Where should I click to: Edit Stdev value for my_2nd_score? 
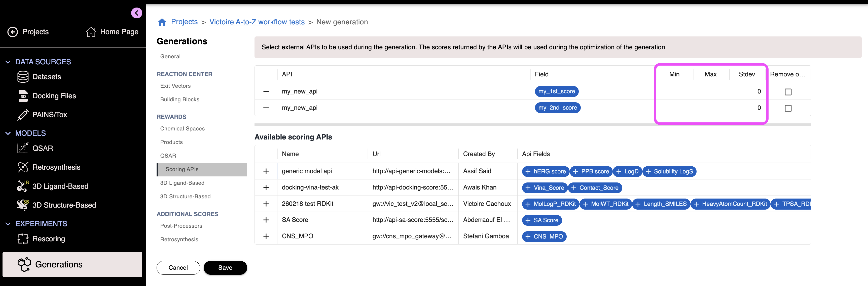[747, 108]
